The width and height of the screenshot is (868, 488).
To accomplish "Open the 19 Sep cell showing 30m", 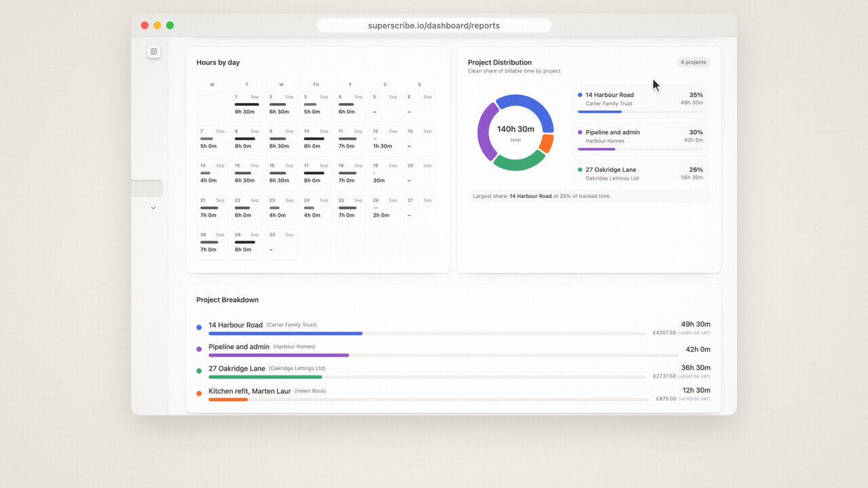I will [384, 175].
